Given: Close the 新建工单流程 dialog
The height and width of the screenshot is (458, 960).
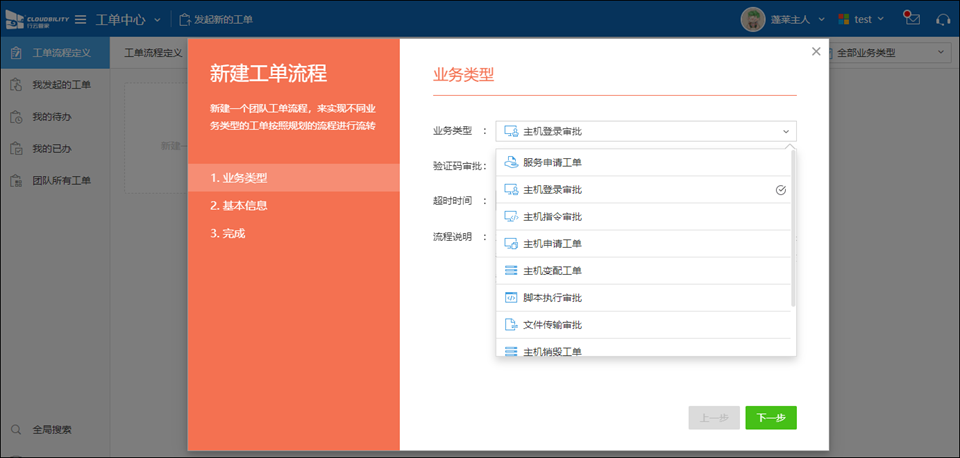Looking at the screenshot, I should pos(816,51).
